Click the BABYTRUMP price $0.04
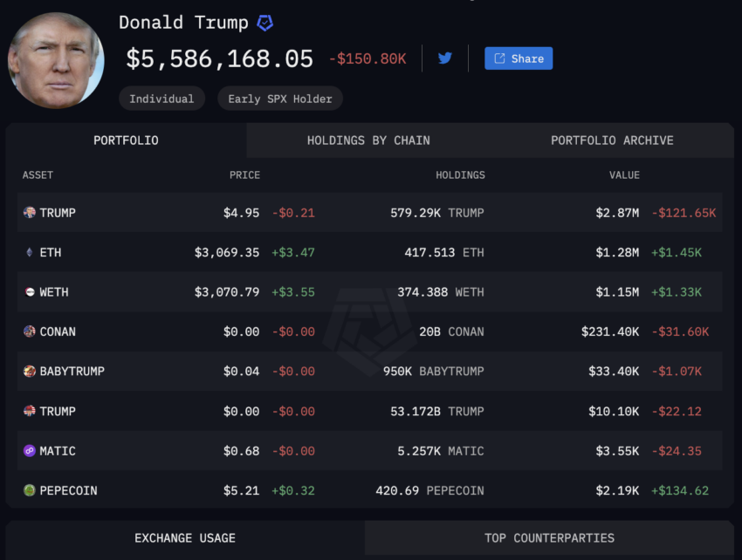 tap(241, 372)
